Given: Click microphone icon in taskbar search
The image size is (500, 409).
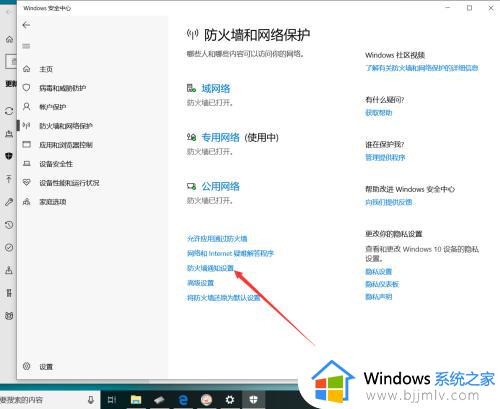Looking at the screenshot, I should coord(91,400).
